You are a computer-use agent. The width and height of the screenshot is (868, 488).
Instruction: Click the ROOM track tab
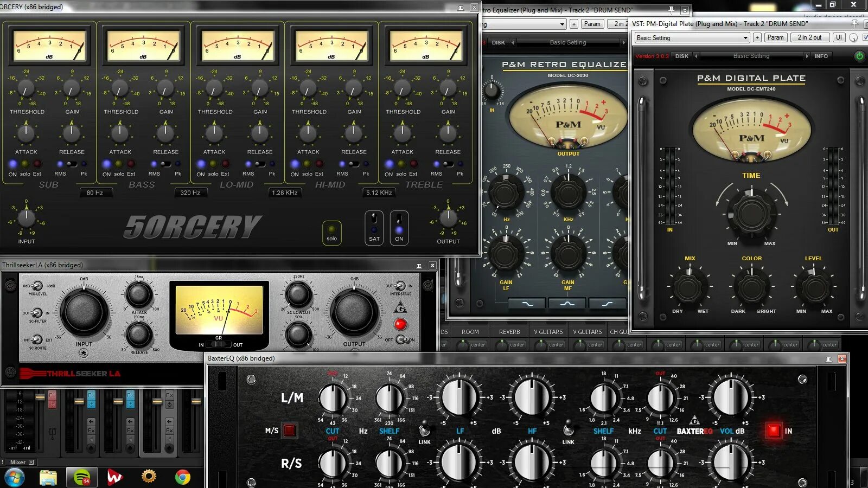click(470, 332)
